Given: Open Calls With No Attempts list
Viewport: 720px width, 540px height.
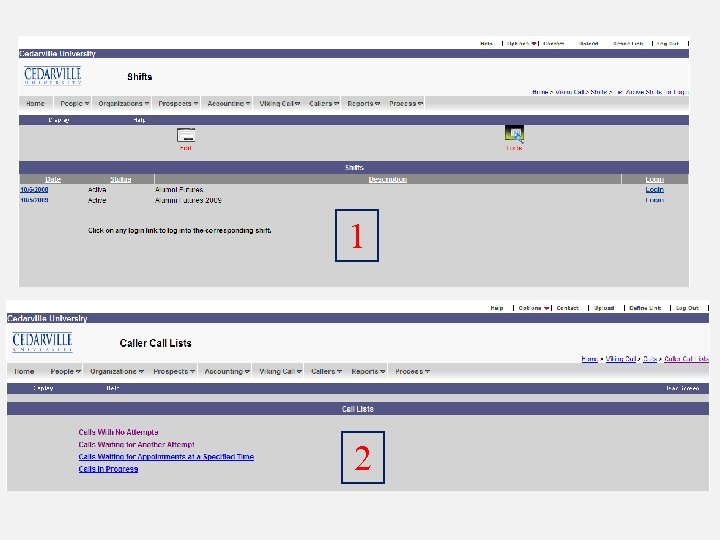Looking at the screenshot, I should point(118,432).
